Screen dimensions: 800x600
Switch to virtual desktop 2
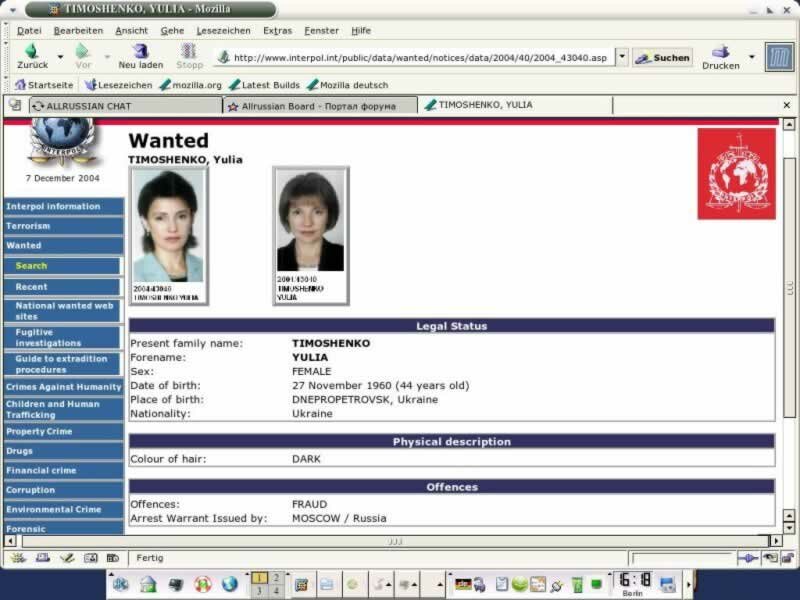(276, 578)
